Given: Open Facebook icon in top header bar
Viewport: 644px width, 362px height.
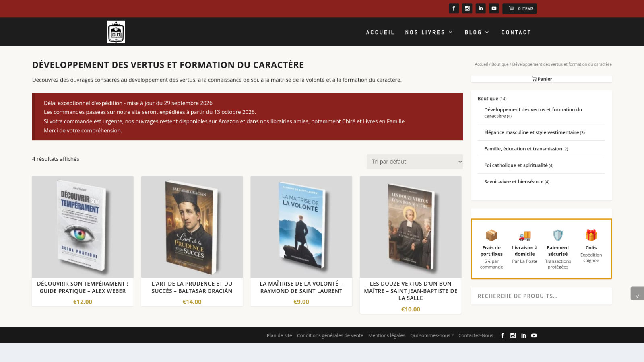Looking at the screenshot, I should coord(454,8).
